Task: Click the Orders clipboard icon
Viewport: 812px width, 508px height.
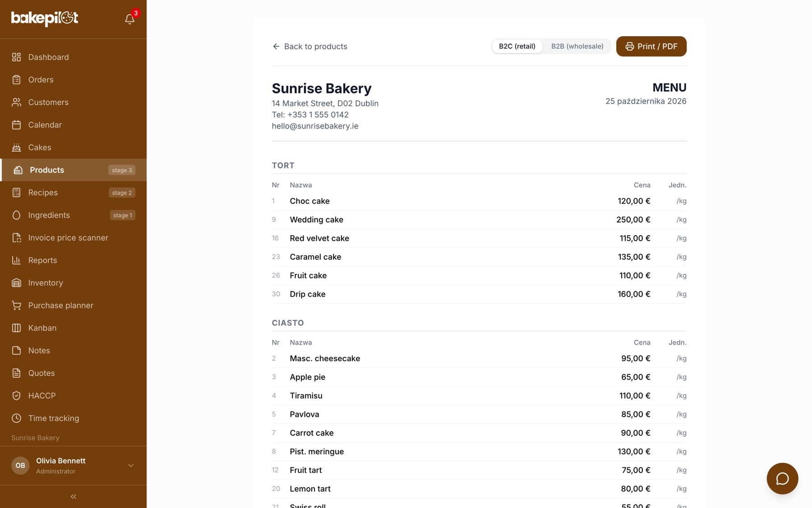Action: [17, 79]
